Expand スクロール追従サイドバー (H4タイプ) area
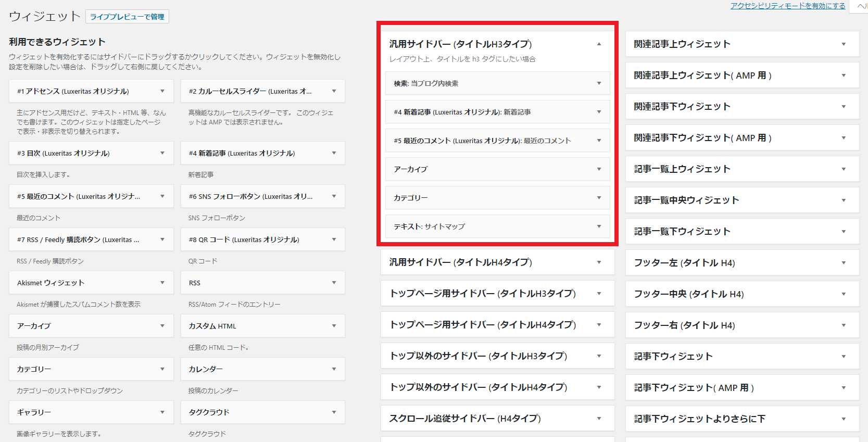The image size is (868, 442). click(599, 419)
